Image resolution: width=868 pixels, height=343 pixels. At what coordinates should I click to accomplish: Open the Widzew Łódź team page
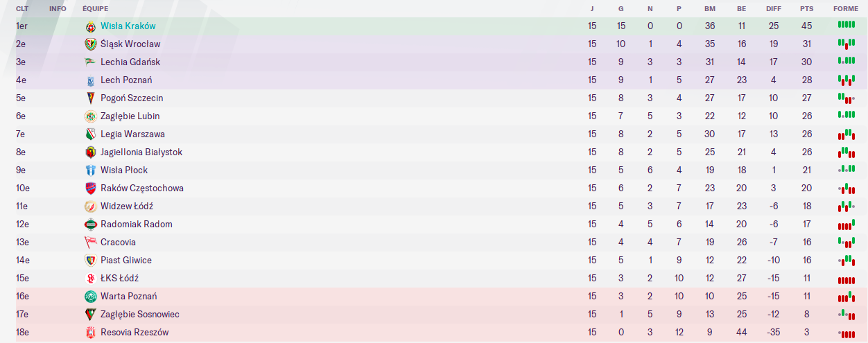tap(127, 206)
